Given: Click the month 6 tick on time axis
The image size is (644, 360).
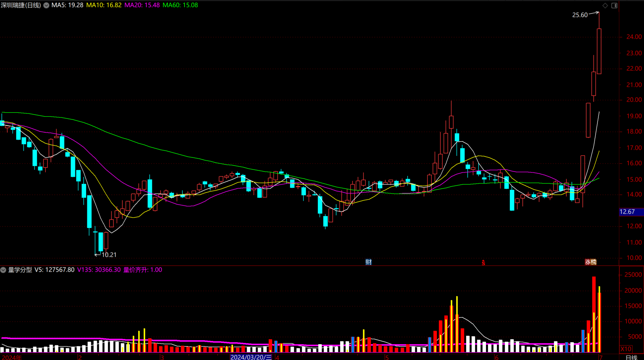Looking at the screenshot, I should [x=496, y=357].
